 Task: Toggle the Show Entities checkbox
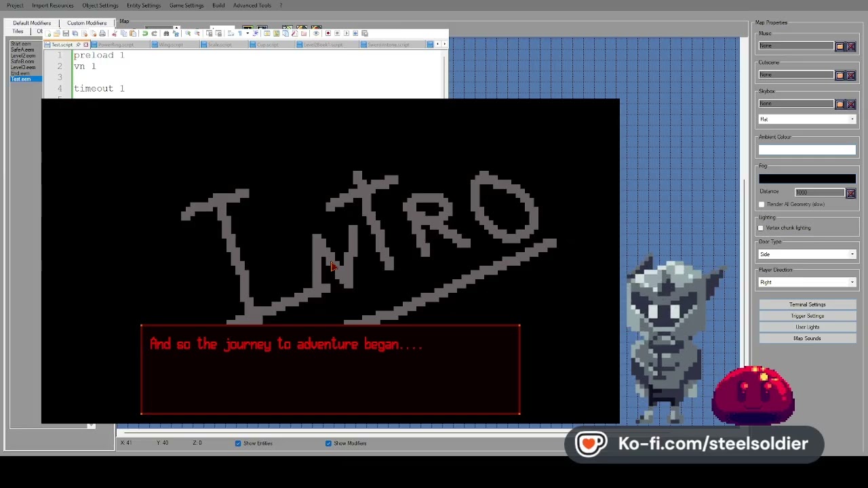click(x=238, y=443)
